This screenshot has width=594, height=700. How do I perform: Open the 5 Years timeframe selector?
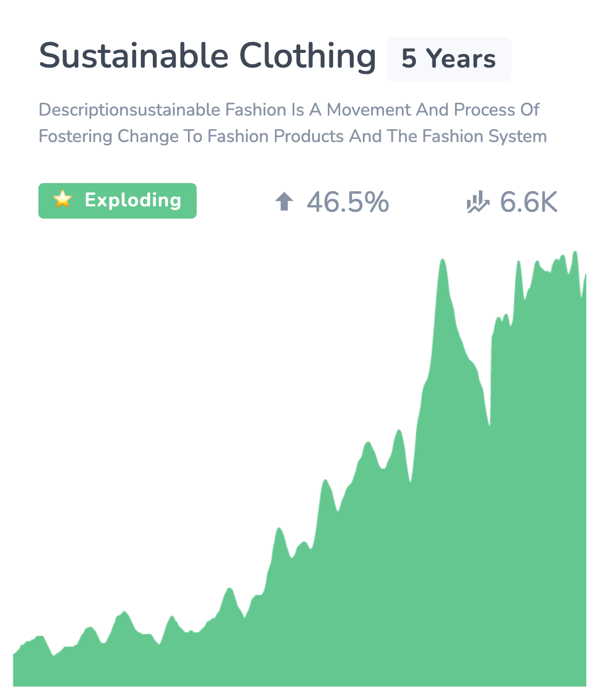(449, 59)
